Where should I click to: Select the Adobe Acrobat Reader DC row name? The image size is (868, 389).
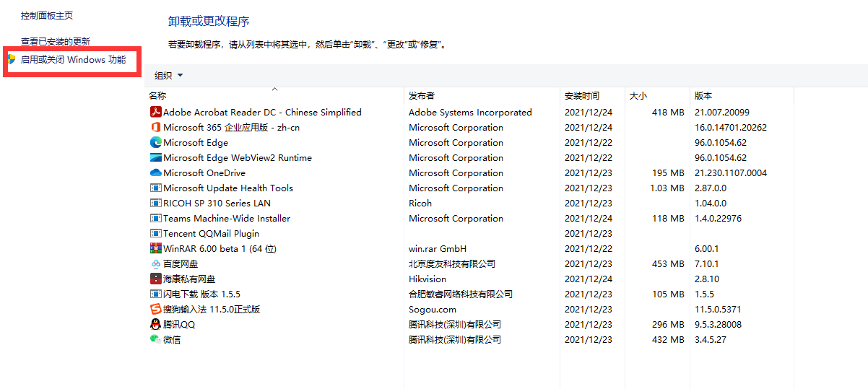pos(262,112)
